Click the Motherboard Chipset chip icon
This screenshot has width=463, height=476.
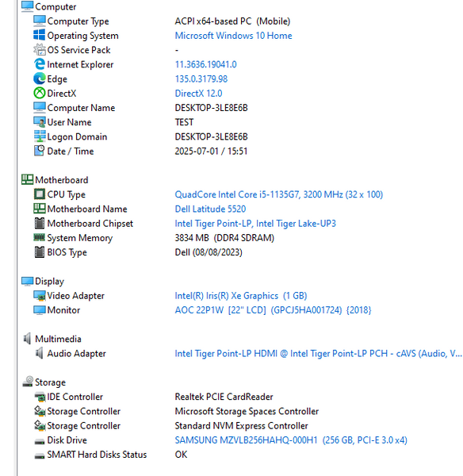tap(40, 223)
